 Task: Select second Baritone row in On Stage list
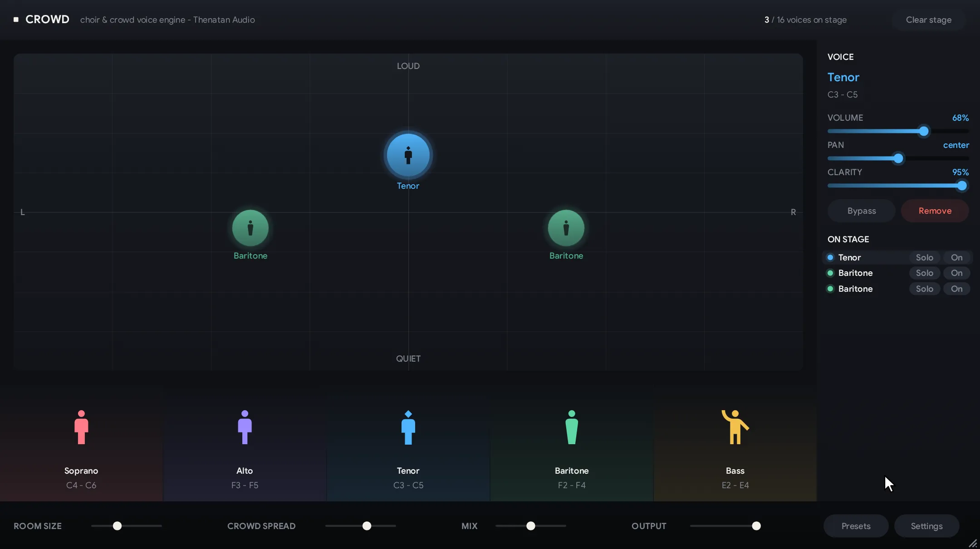click(x=897, y=289)
